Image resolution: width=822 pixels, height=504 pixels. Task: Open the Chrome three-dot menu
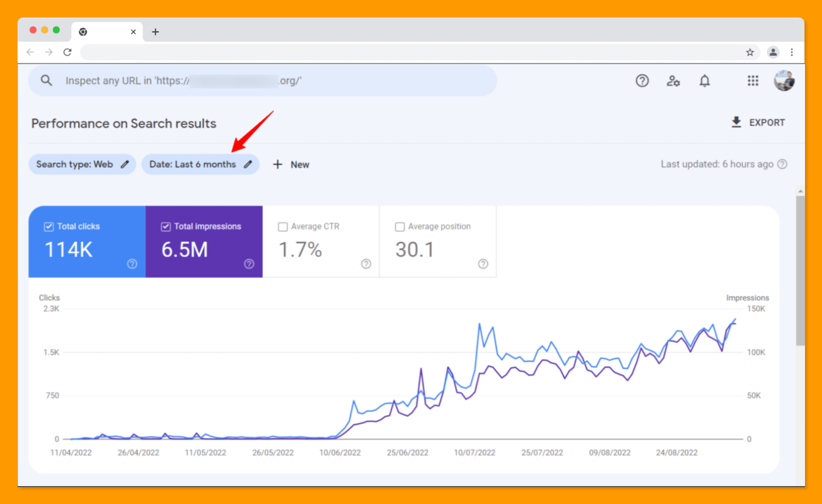pyautogui.click(x=792, y=52)
